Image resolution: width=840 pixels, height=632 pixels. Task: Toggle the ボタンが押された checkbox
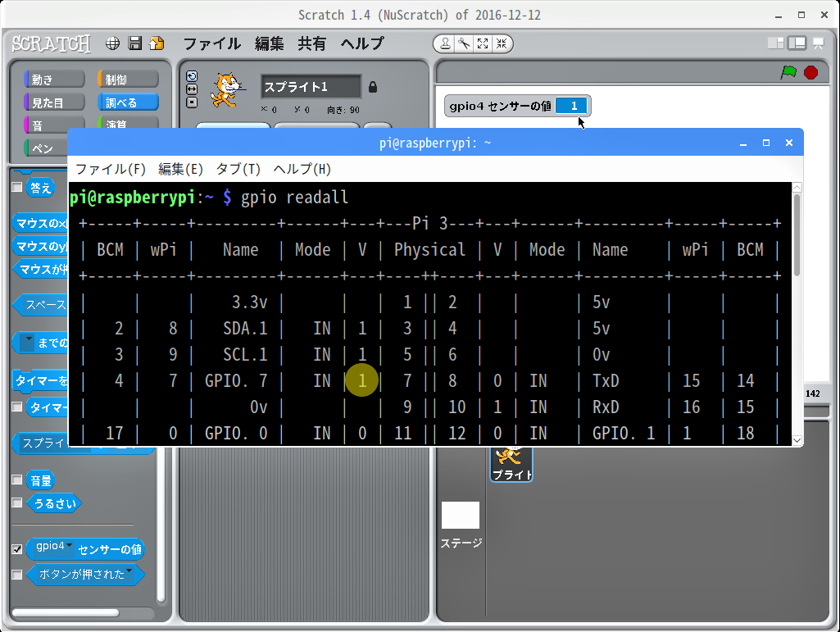click(17, 574)
